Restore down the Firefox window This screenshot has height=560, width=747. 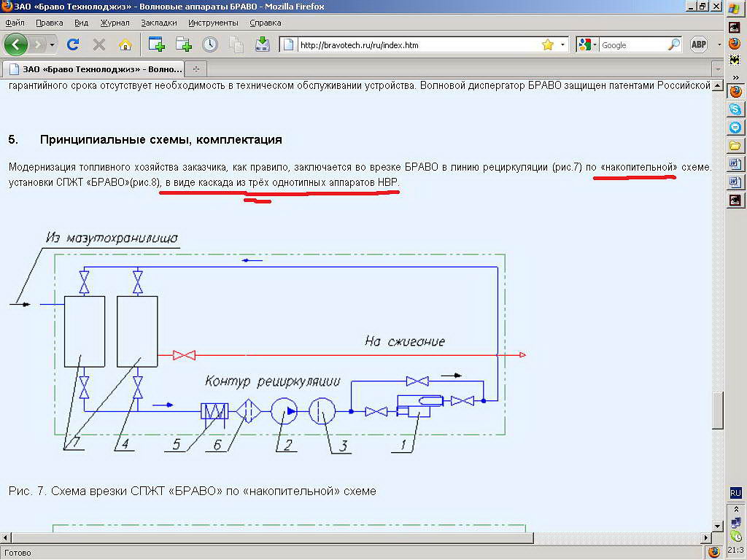(x=704, y=7)
